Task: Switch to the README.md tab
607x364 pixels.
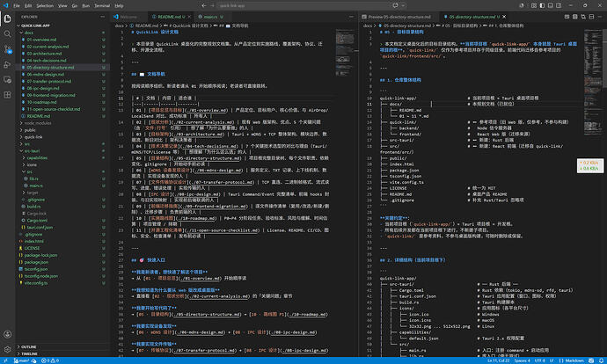Action: 169,17
